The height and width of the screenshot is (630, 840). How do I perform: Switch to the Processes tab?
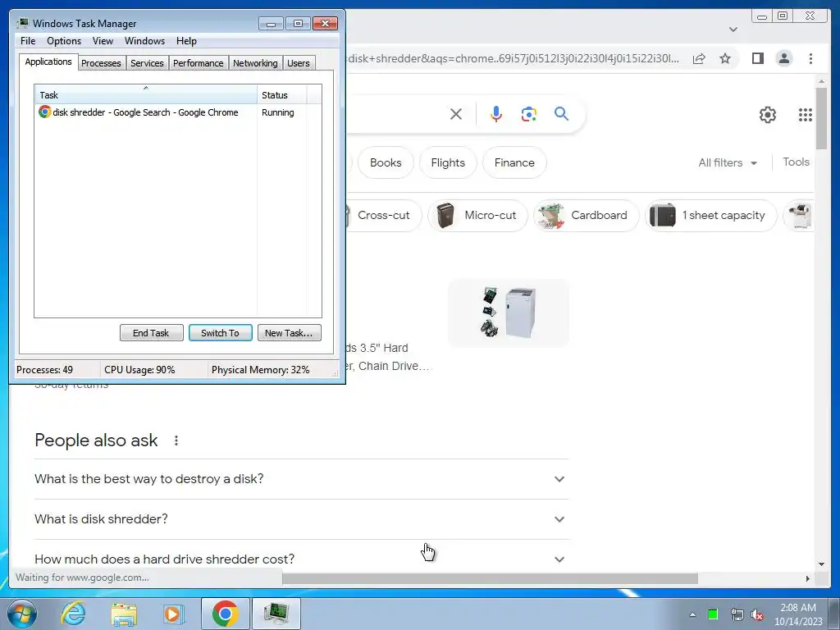pyautogui.click(x=101, y=63)
